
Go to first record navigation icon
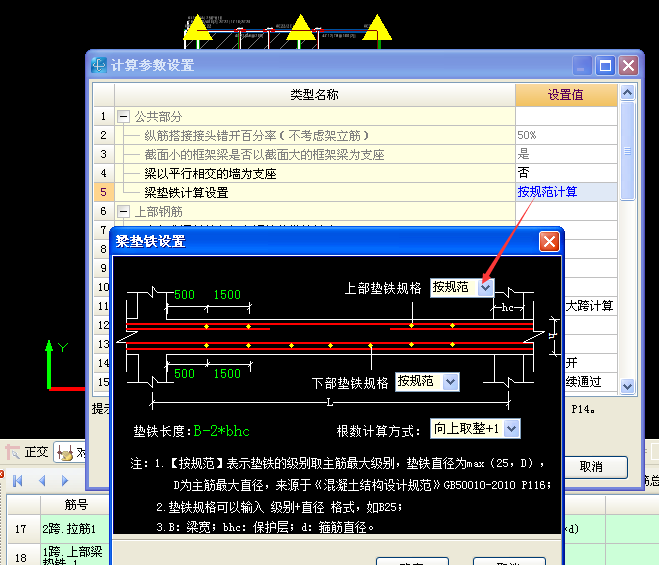pos(18,481)
